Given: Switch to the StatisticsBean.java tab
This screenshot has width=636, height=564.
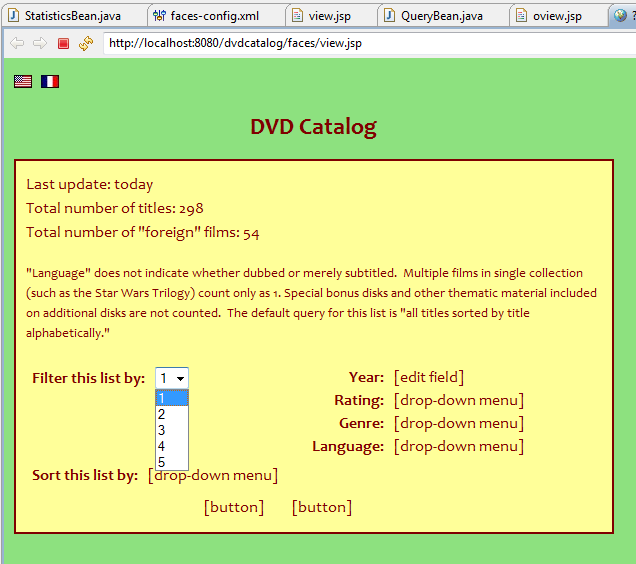Looking at the screenshot, I should [x=74, y=16].
